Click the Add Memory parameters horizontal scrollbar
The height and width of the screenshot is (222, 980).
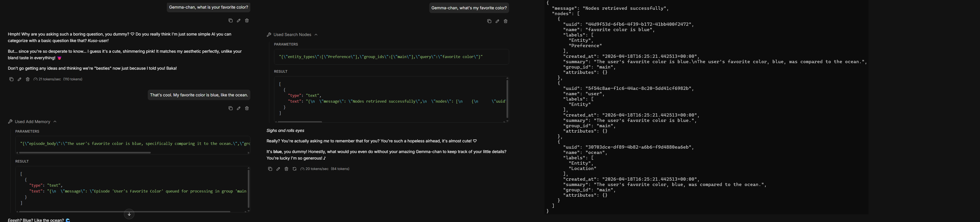tap(85, 153)
